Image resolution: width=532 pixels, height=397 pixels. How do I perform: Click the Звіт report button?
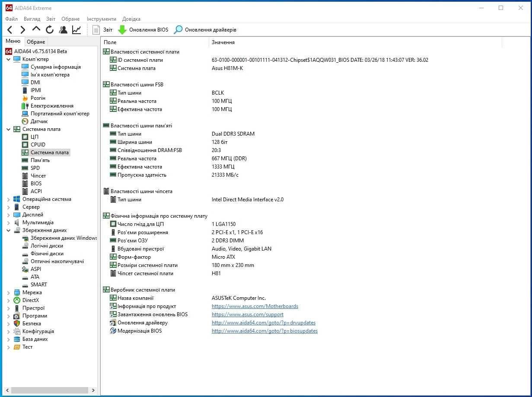(x=102, y=30)
